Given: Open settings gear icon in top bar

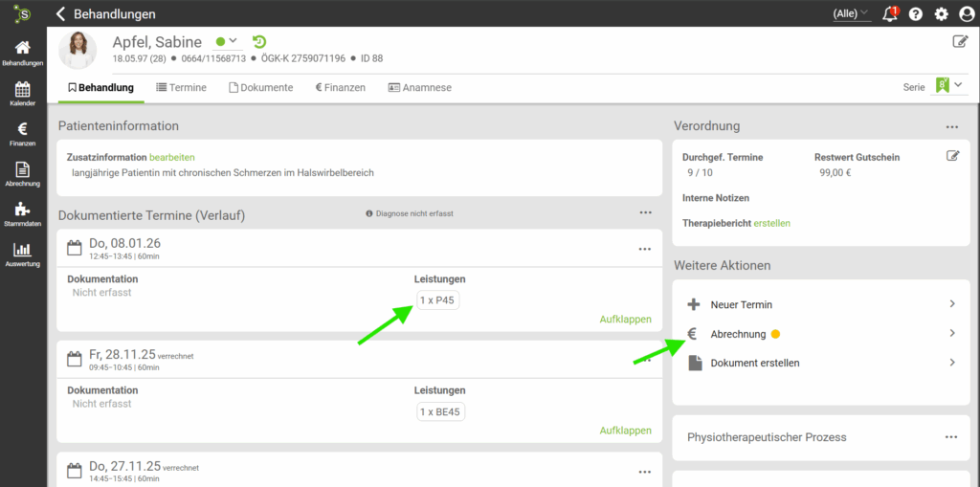Looking at the screenshot, I should [941, 14].
